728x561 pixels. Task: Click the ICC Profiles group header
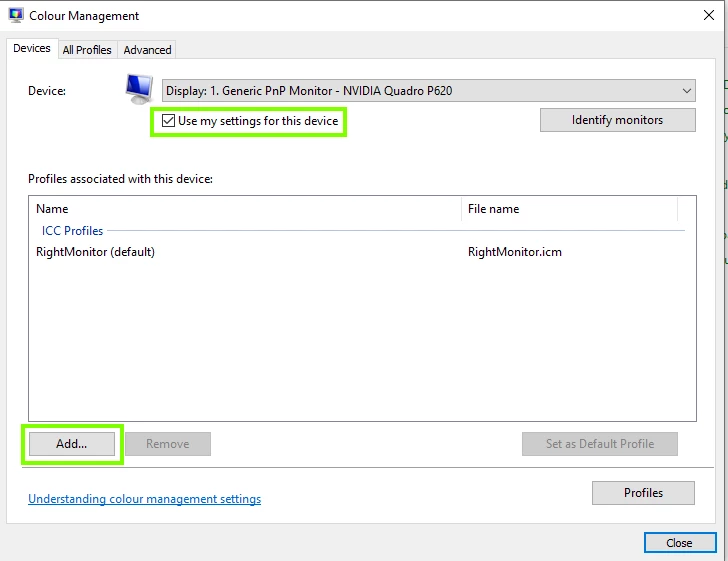pos(72,231)
